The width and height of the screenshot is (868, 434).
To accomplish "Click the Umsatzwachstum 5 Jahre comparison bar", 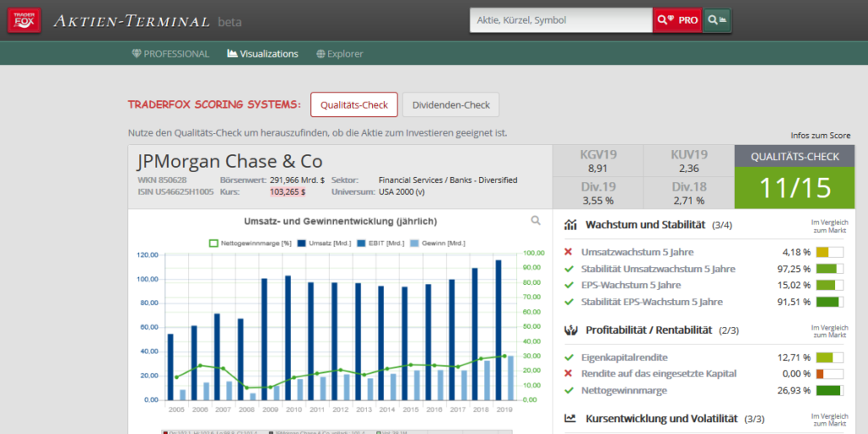I will [829, 253].
